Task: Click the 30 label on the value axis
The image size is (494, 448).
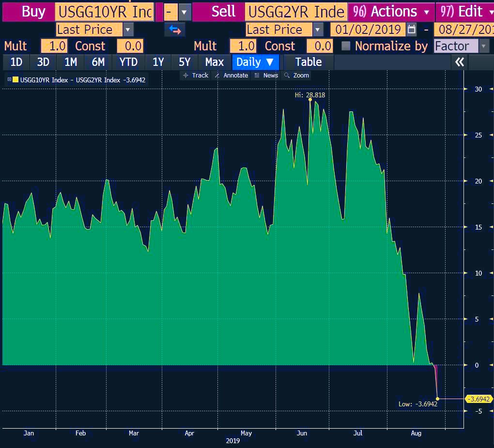Action: point(478,89)
